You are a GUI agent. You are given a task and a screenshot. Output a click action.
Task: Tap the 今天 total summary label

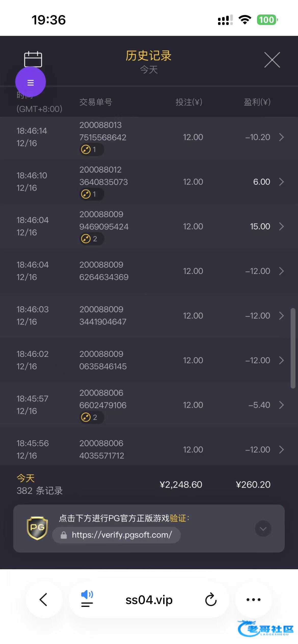25,478
